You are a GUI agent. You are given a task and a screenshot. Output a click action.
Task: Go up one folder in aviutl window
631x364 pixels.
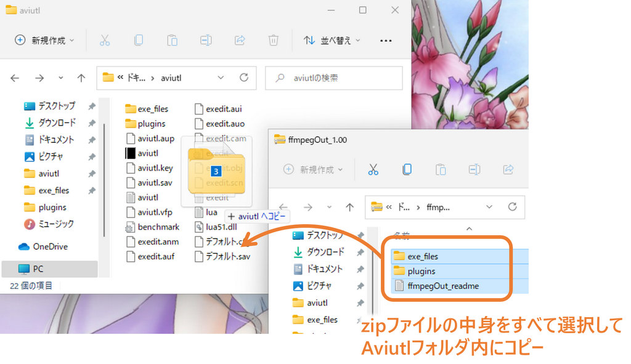pyautogui.click(x=81, y=78)
